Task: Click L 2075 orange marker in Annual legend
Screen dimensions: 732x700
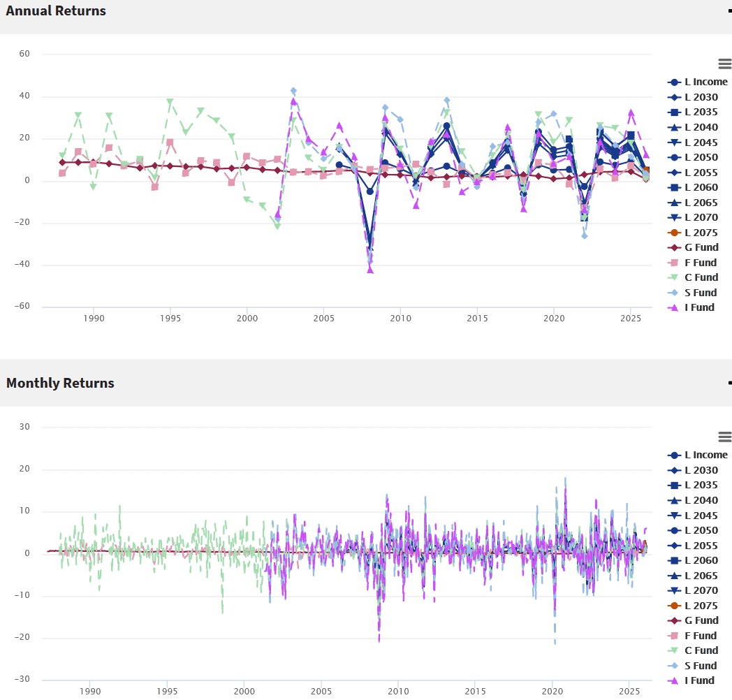Action: tap(675, 233)
